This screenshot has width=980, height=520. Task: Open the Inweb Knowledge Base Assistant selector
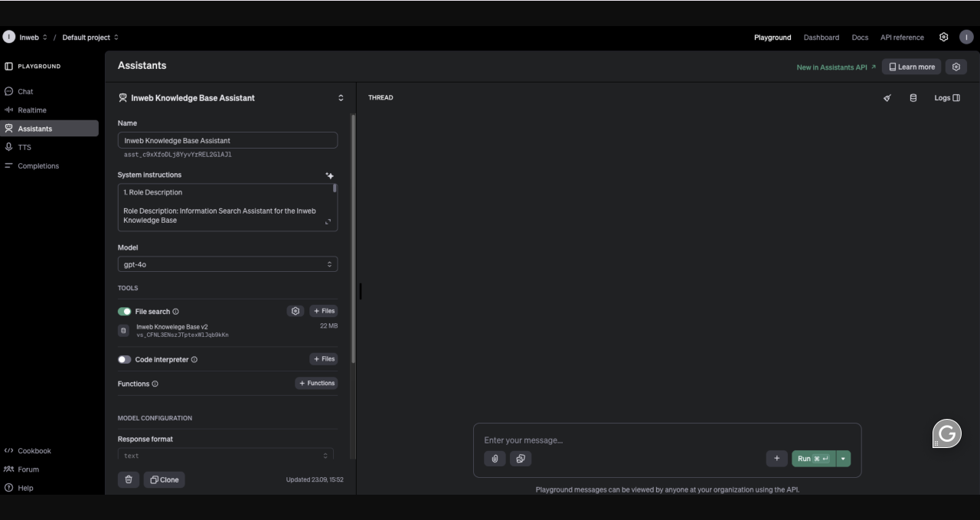click(230, 98)
